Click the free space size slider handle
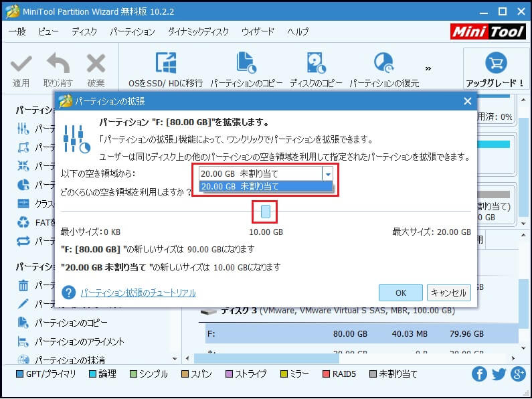 265,212
